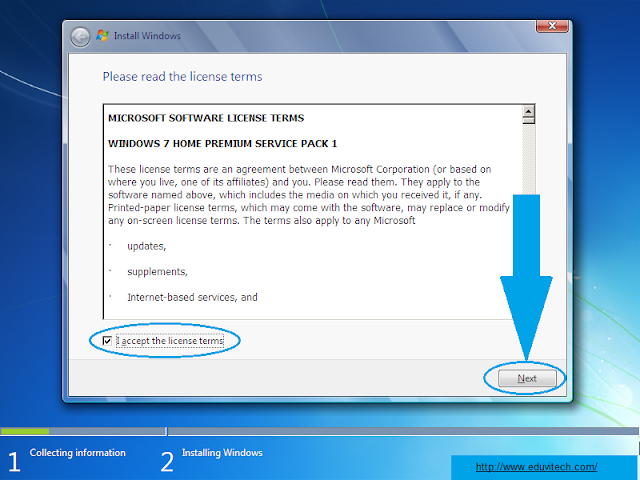Click the Next button

coord(527,378)
